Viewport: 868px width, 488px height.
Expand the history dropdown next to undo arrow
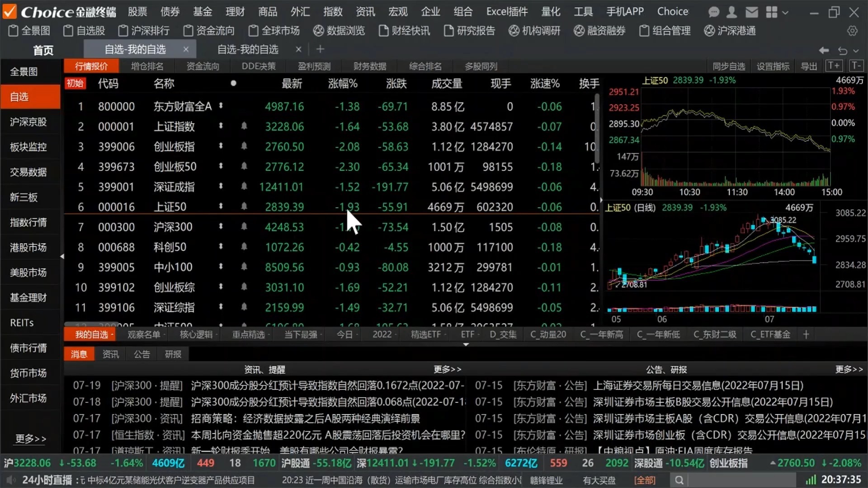[x=856, y=51]
